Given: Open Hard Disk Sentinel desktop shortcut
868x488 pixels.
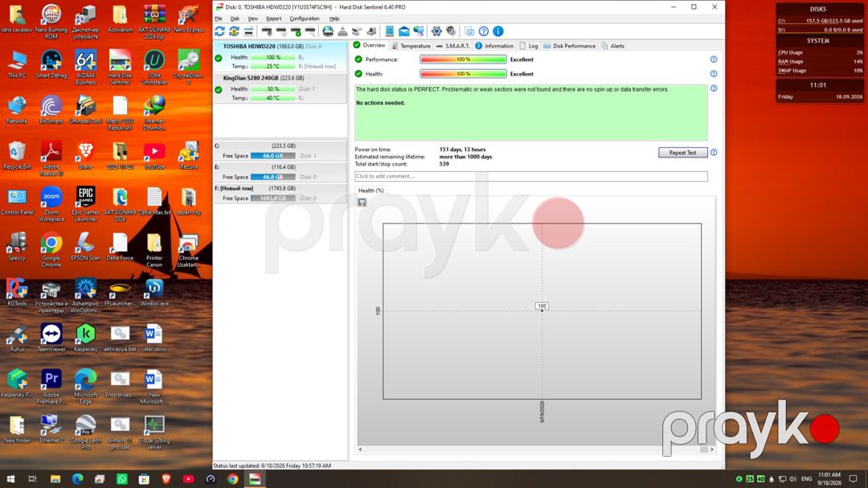Looking at the screenshot, I should tap(120, 68).
